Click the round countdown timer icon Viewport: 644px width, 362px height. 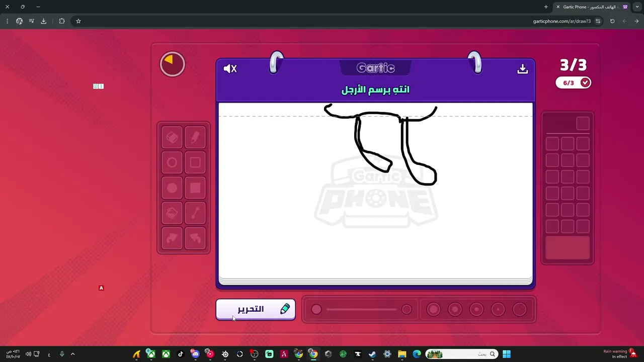173,64
